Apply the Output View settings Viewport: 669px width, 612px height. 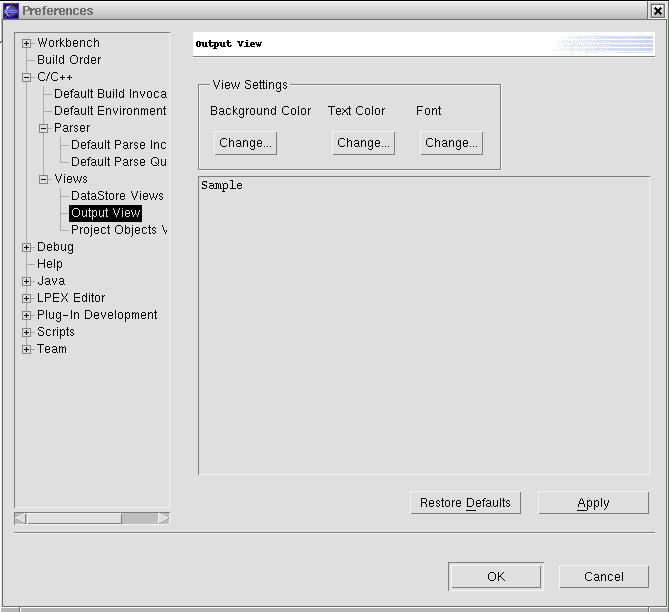click(593, 503)
